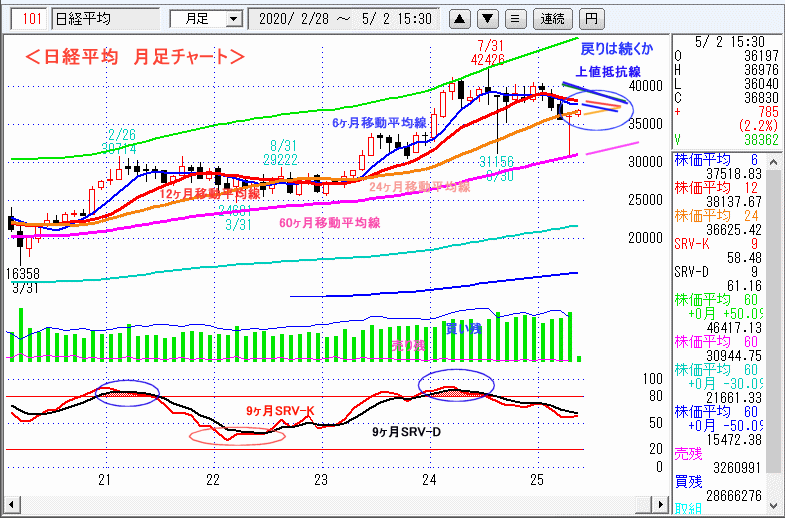Click the year 21 axis label
Image resolution: width=785 pixels, height=518 pixels.
(104, 480)
